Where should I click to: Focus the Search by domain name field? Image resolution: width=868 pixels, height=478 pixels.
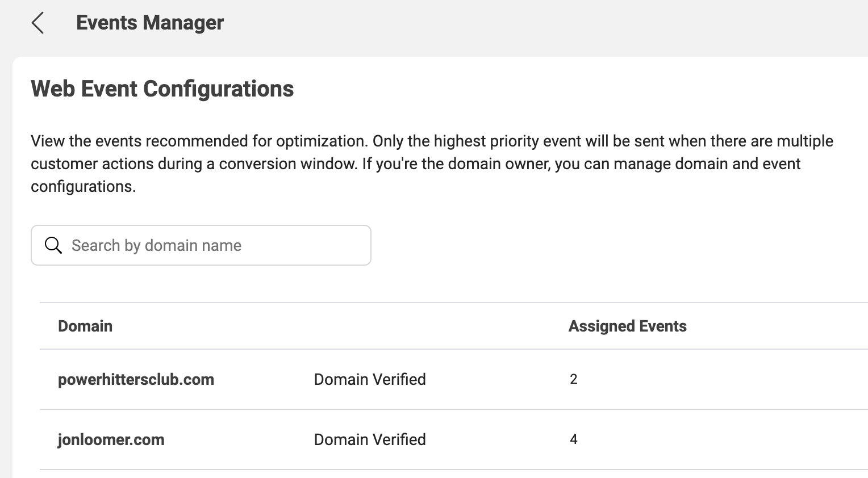tap(201, 245)
